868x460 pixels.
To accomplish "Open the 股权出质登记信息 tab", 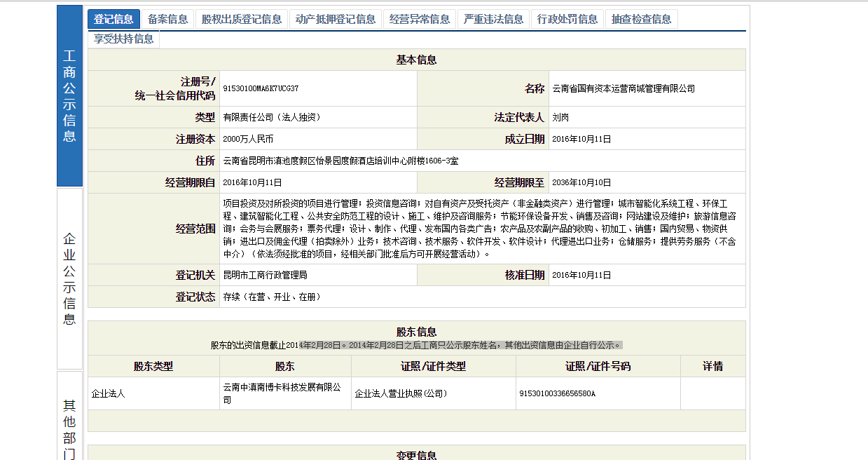I will click(242, 19).
